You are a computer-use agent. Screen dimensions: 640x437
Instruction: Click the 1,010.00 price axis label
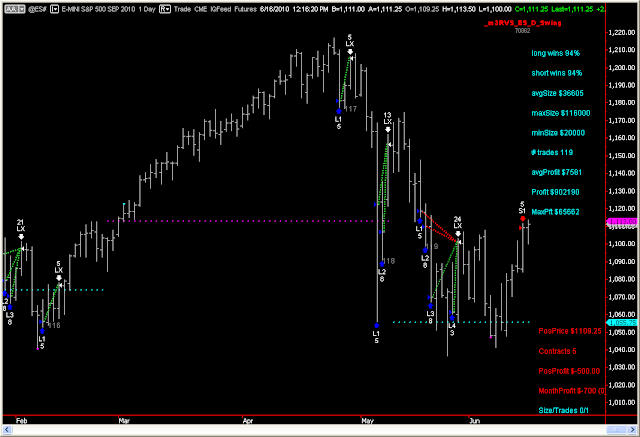point(622,402)
